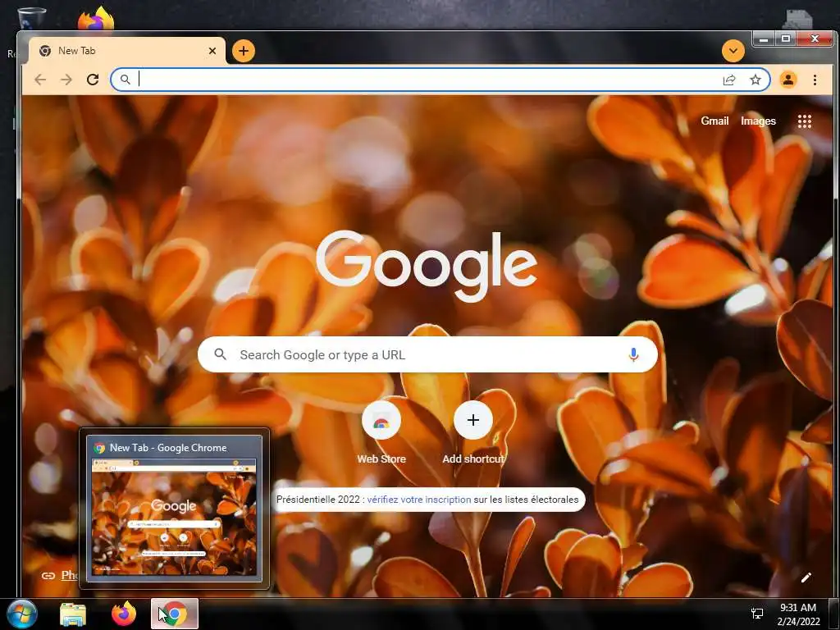The height and width of the screenshot is (630, 840).
Task: Select the New Tab tab
Action: [x=127, y=51]
